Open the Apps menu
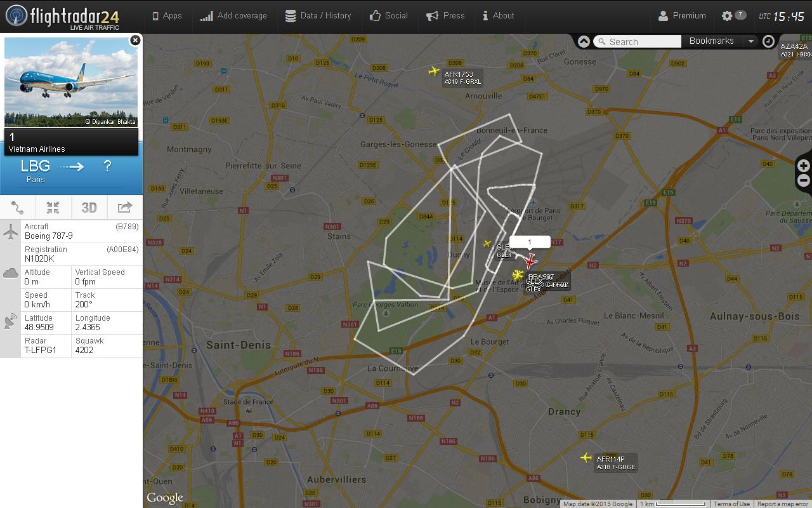The image size is (812, 508). [167, 16]
